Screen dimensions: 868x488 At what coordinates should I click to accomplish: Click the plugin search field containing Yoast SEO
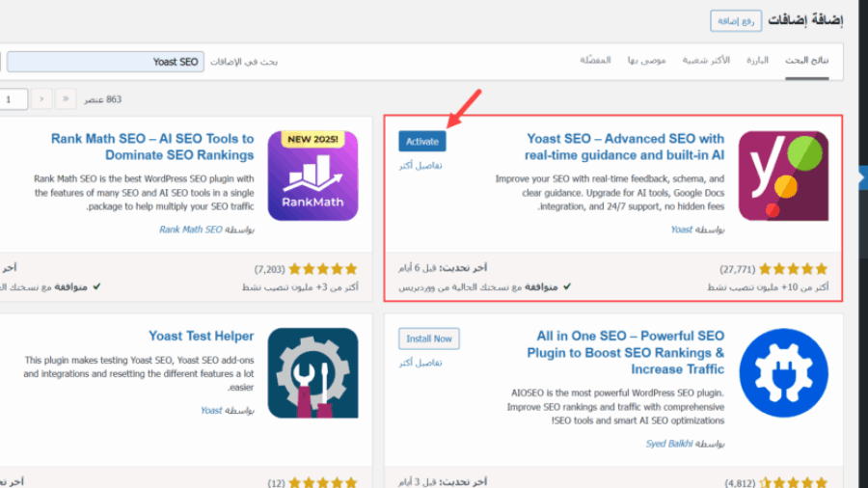104,62
